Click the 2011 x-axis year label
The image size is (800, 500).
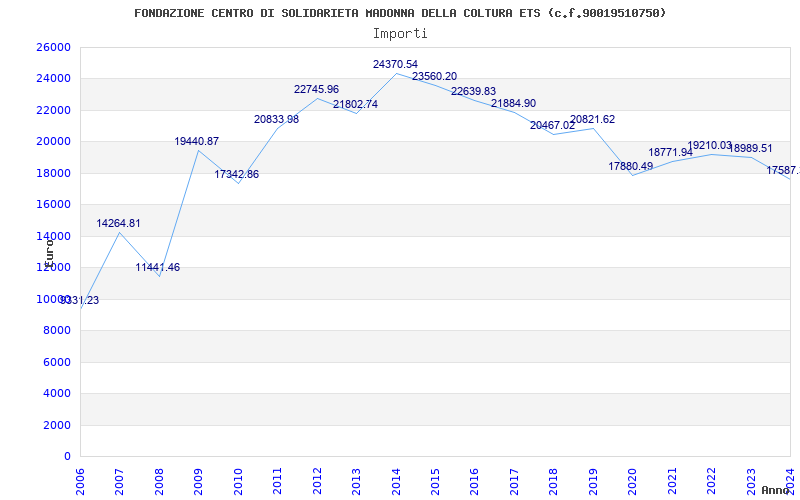[x=277, y=481]
